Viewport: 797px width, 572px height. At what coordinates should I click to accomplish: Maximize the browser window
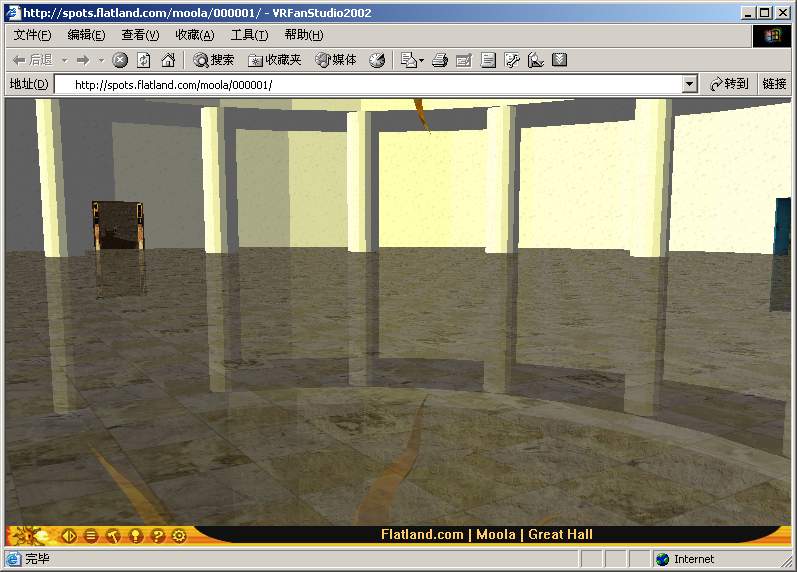pyautogui.click(x=764, y=13)
